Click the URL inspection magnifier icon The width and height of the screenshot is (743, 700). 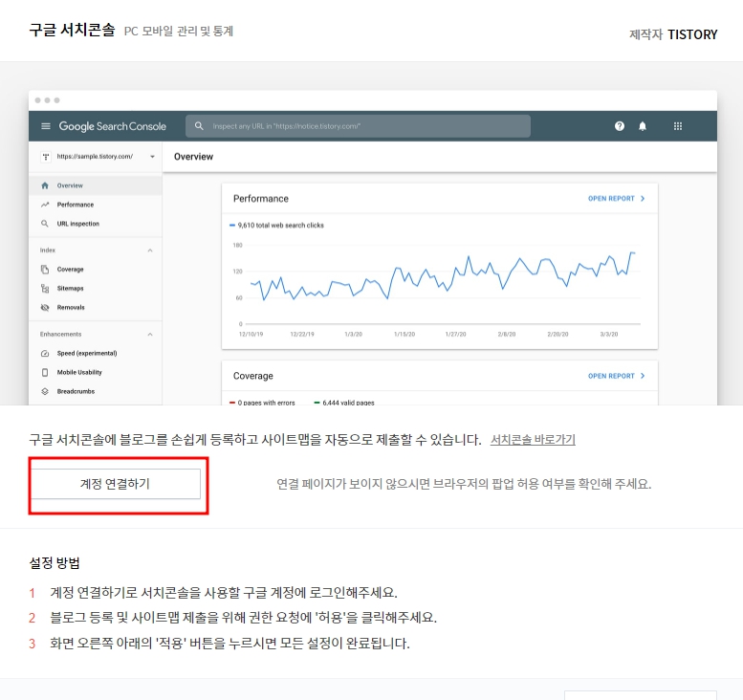45,224
